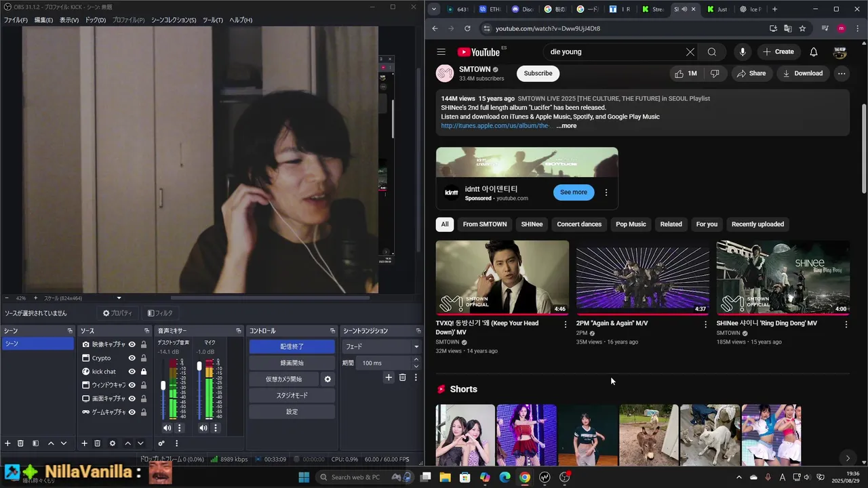Toggle lock on 映像キャプチャ source
The width and height of the screenshot is (868, 488).
[144, 344]
